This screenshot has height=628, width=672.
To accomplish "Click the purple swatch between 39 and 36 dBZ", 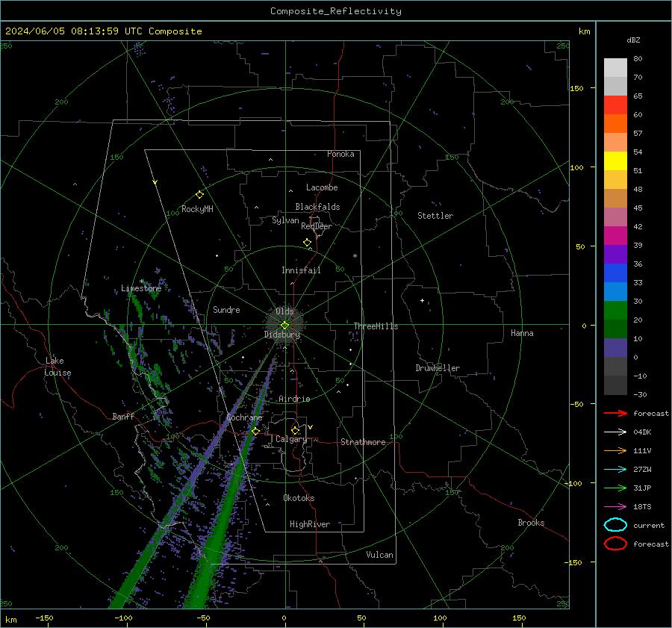I will point(615,254).
